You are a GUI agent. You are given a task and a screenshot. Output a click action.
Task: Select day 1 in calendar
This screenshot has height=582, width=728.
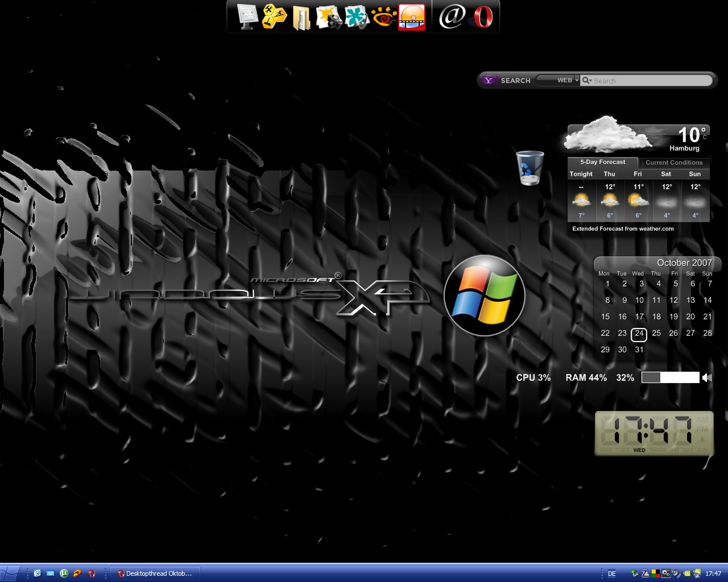point(607,284)
